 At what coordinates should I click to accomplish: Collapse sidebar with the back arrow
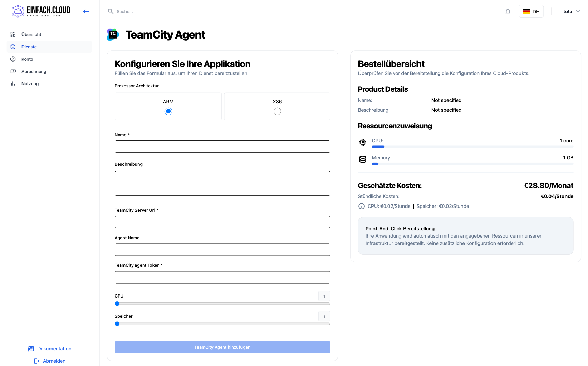click(x=86, y=11)
